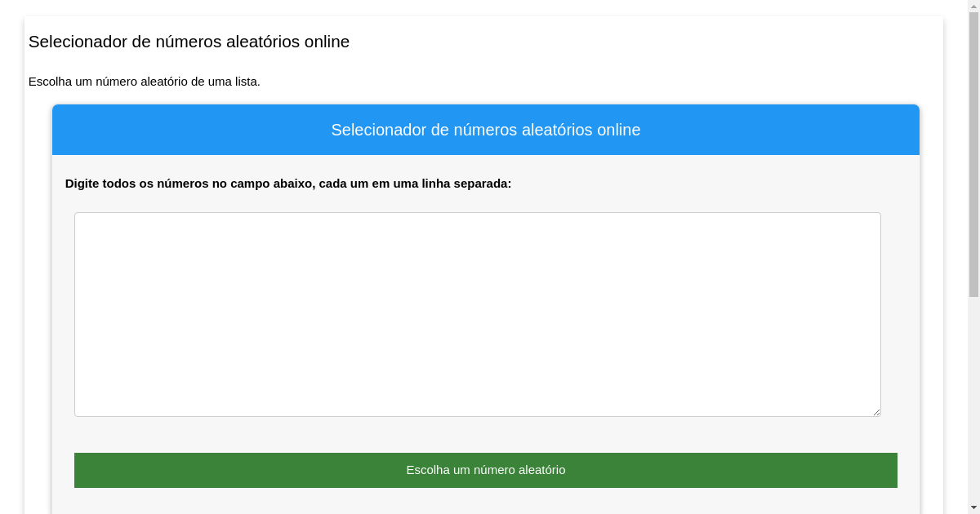Select the page heading 'Selecionador de números aleatórios online'
The image size is (980, 514).
click(x=189, y=42)
